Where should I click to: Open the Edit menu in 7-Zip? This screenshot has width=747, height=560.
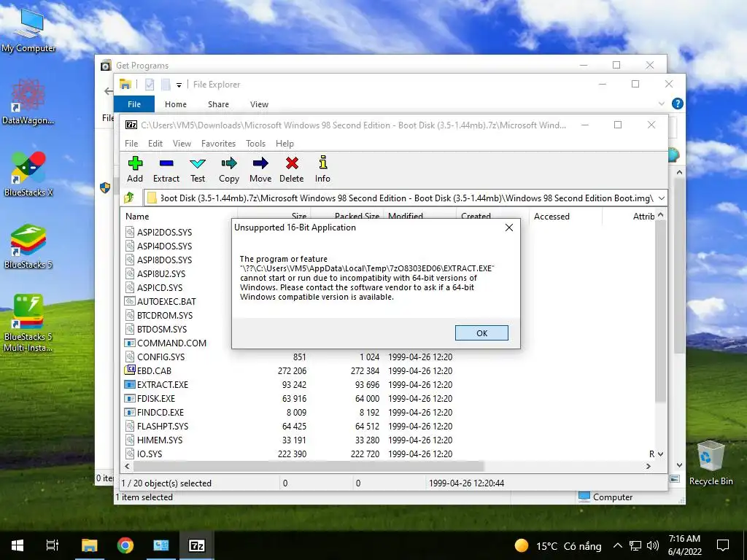coord(155,144)
